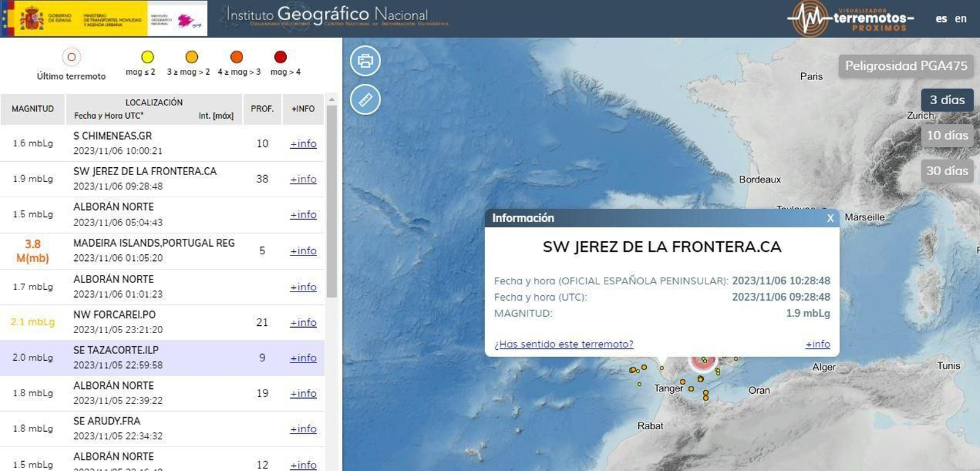Screen dimensions: 980x471
Task: Open +info for SE ARUDY.FRA
Action: click(x=303, y=429)
